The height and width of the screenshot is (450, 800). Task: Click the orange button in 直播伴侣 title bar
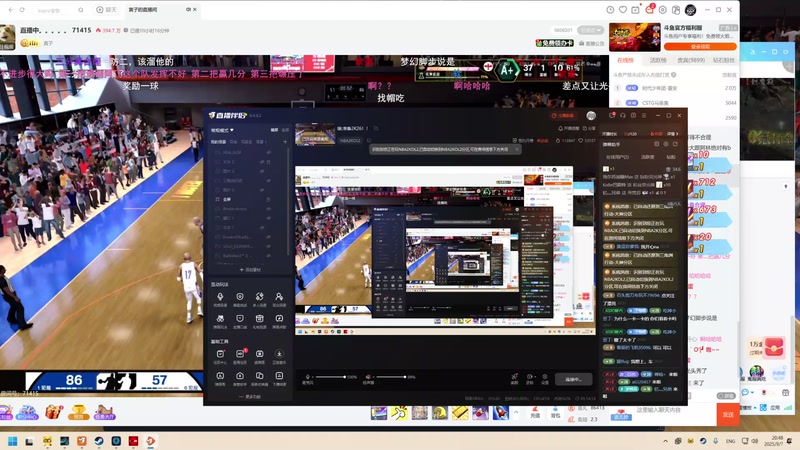(563, 116)
